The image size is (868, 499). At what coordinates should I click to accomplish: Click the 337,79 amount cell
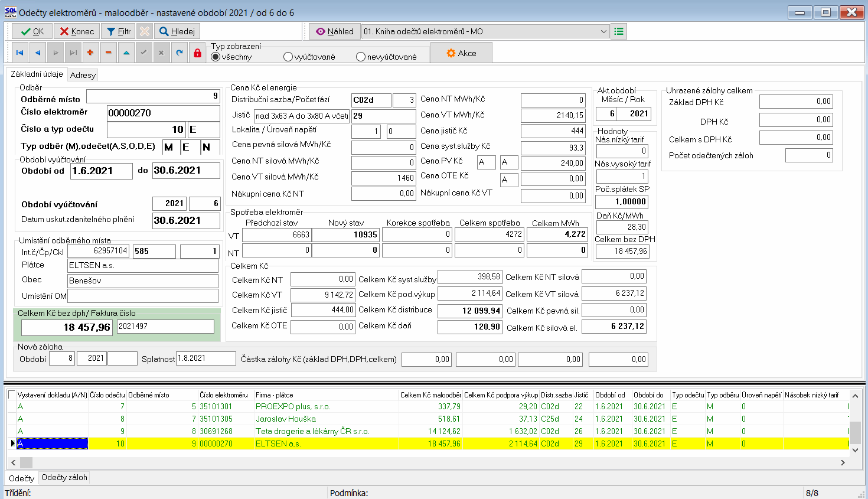430,406
